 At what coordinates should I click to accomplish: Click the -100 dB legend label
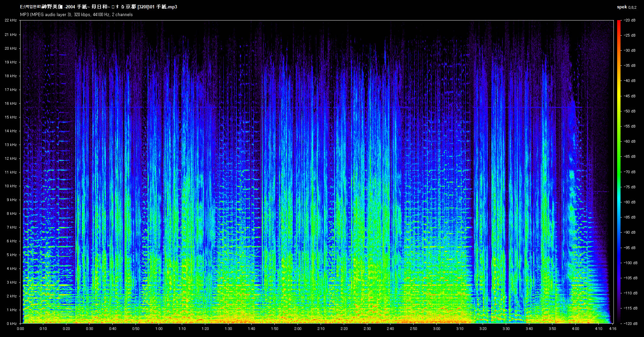[631, 263]
